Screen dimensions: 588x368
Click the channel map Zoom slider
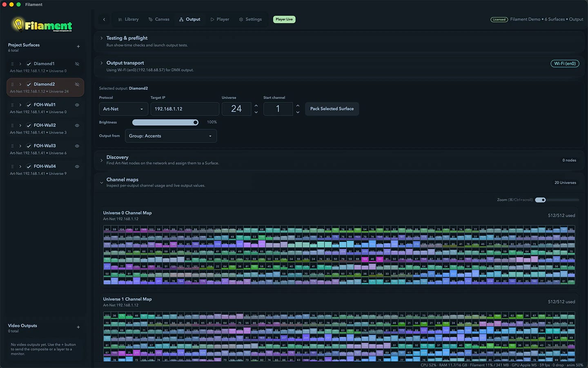click(x=557, y=200)
